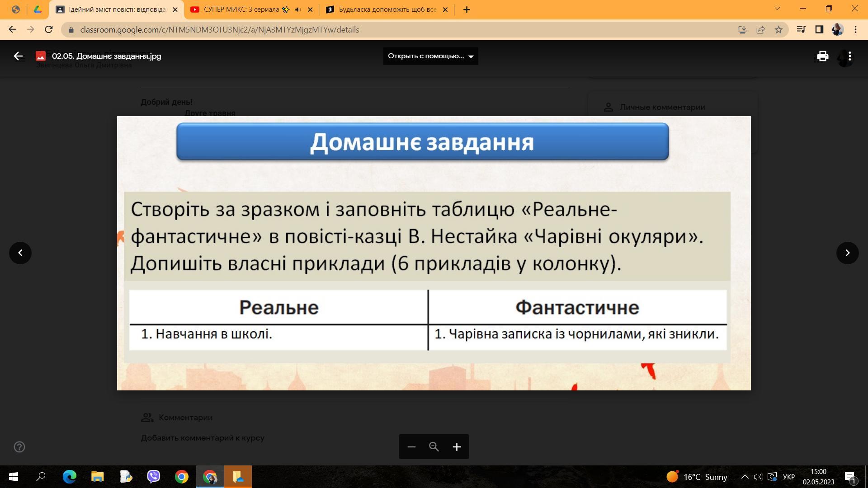Screen dimensions: 868x488
Task: Open Chrome media controls icon
Action: coord(801,29)
